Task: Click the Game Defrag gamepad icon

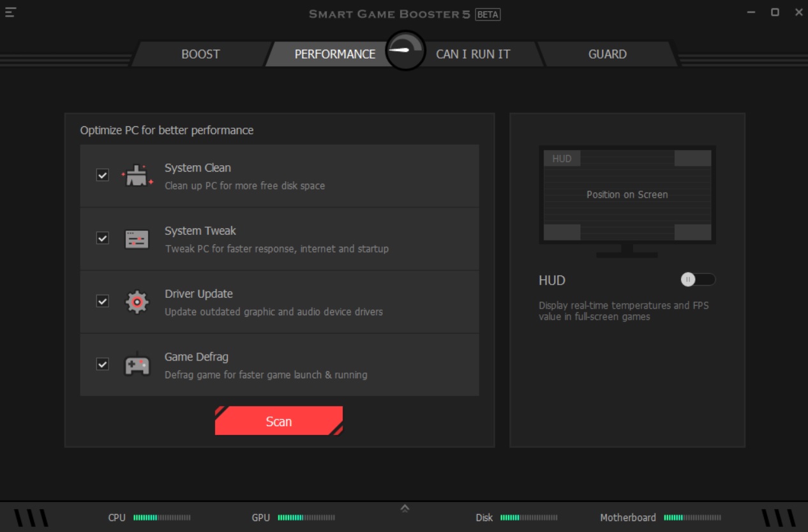Action: pyautogui.click(x=137, y=364)
